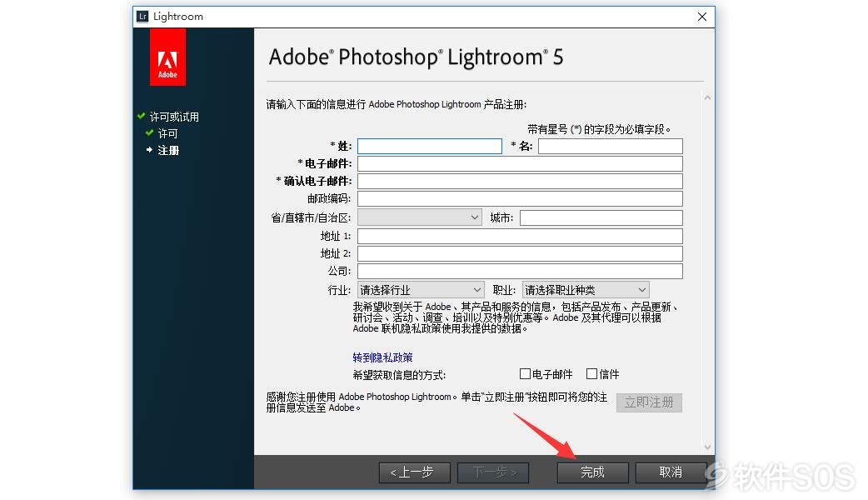Close the Lightroom registration window
Image resolution: width=868 pixels, height=500 pixels.
[x=702, y=17]
